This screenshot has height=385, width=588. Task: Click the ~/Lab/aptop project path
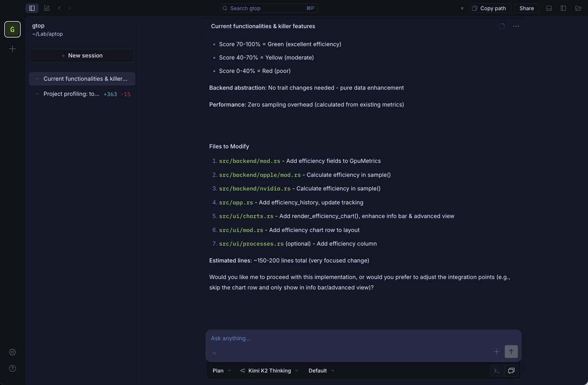[48, 34]
